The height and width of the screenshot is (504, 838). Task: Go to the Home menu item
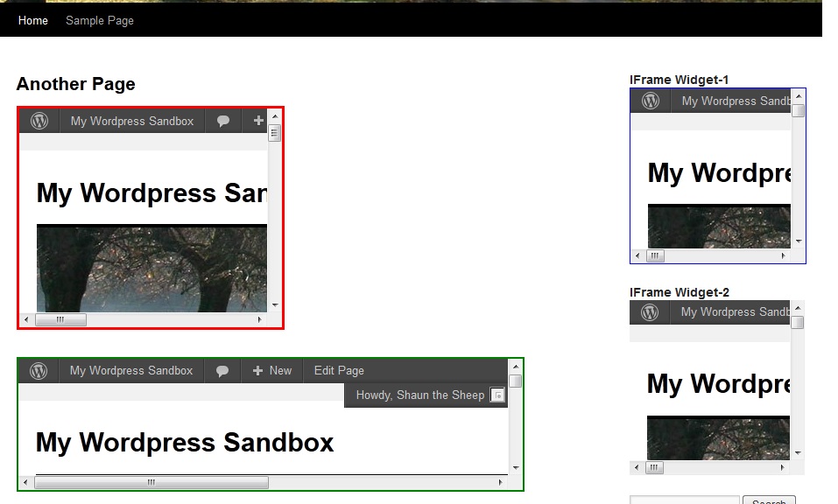point(33,20)
